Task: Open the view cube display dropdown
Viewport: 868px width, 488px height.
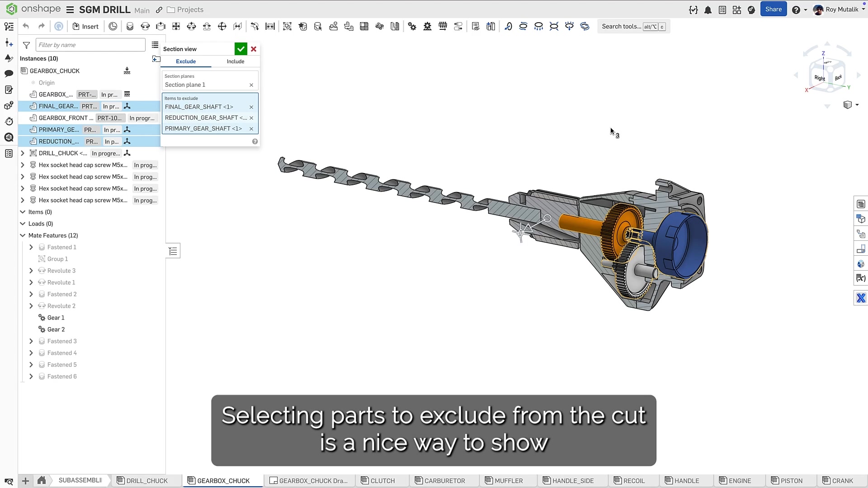Action: [x=851, y=105]
